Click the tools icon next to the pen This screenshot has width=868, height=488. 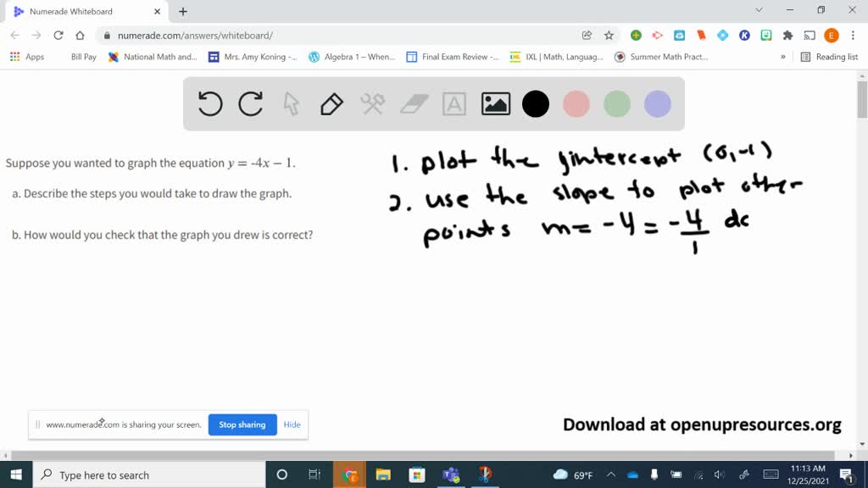point(371,103)
